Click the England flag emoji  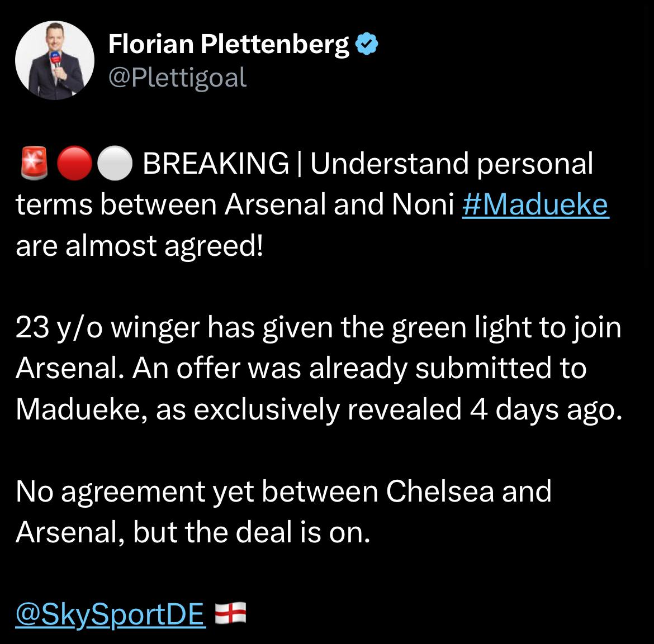coord(230,613)
